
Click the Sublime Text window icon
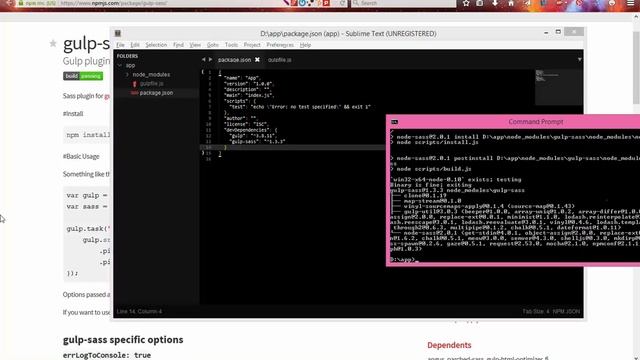(x=118, y=33)
